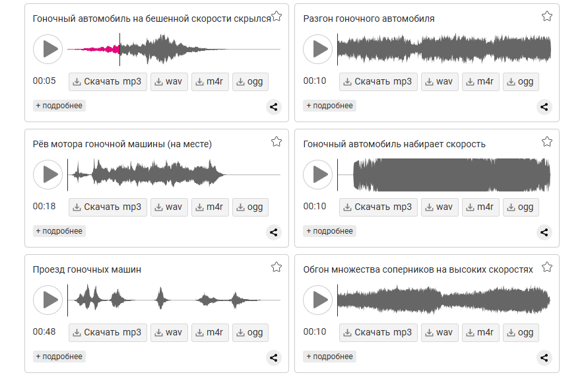The height and width of the screenshot is (375, 588).
Task: Expand «подробнее» under «Рёв мотора гоночной машины»
Action: [59, 231]
